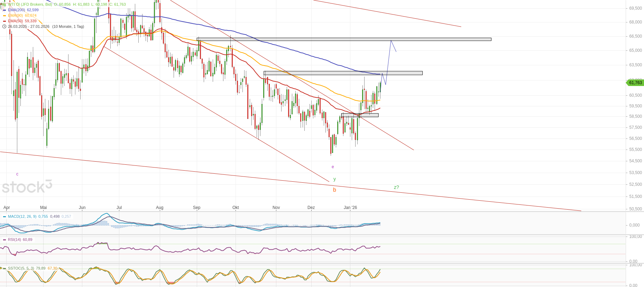Click the 'z?' wave label on chart
The image size is (644, 287).
[396, 187]
